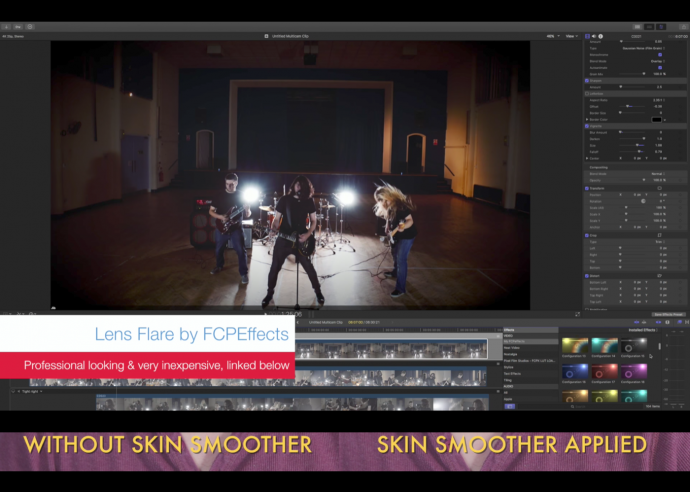Disable the Vignette effect checkbox

coord(587,126)
